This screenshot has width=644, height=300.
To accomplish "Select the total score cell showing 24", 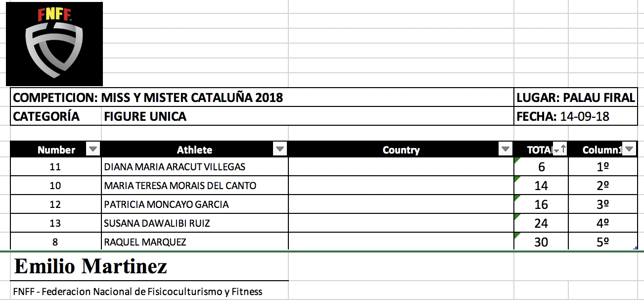I will pyautogui.click(x=541, y=223).
